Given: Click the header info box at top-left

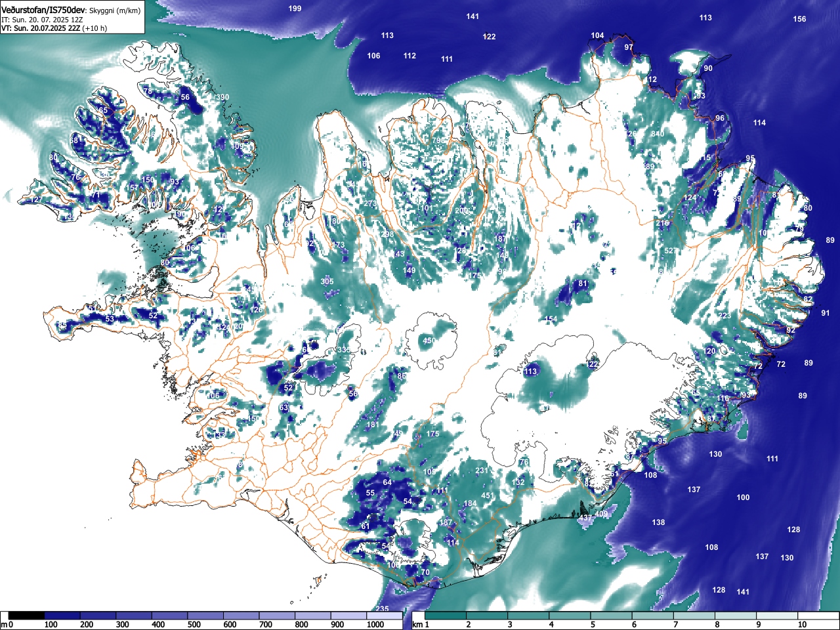Looking at the screenshot, I should pos(72,16).
